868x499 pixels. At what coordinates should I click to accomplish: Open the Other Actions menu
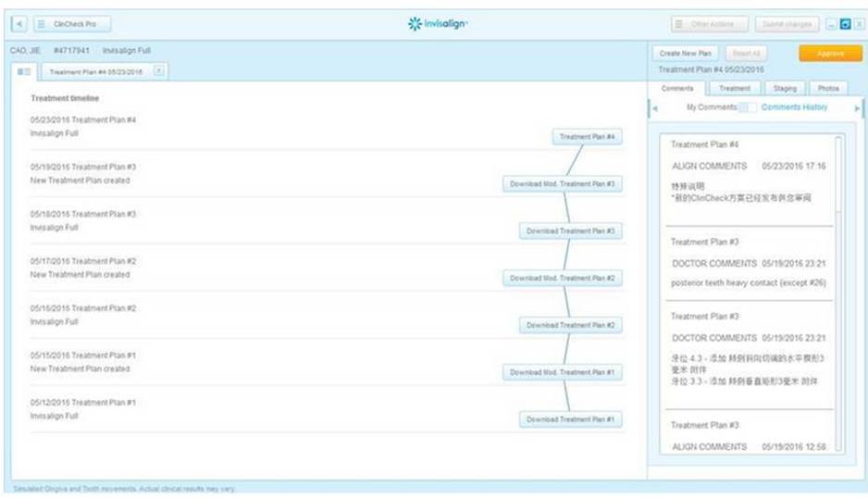click(711, 24)
